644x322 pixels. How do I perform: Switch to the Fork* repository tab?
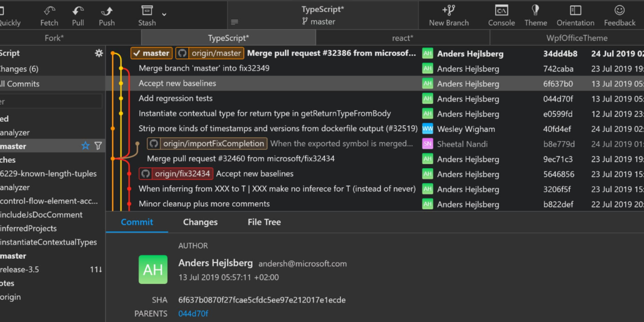click(54, 38)
